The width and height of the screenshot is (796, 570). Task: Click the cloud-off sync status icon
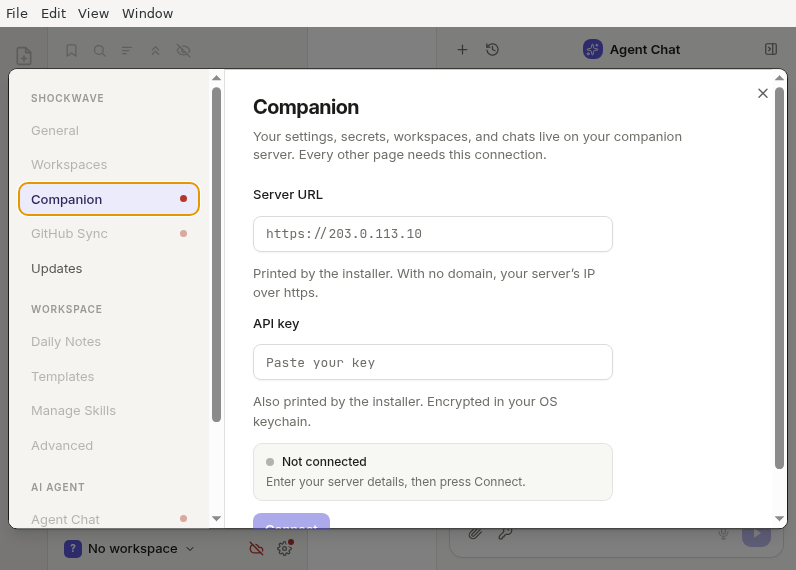pos(256,548)
